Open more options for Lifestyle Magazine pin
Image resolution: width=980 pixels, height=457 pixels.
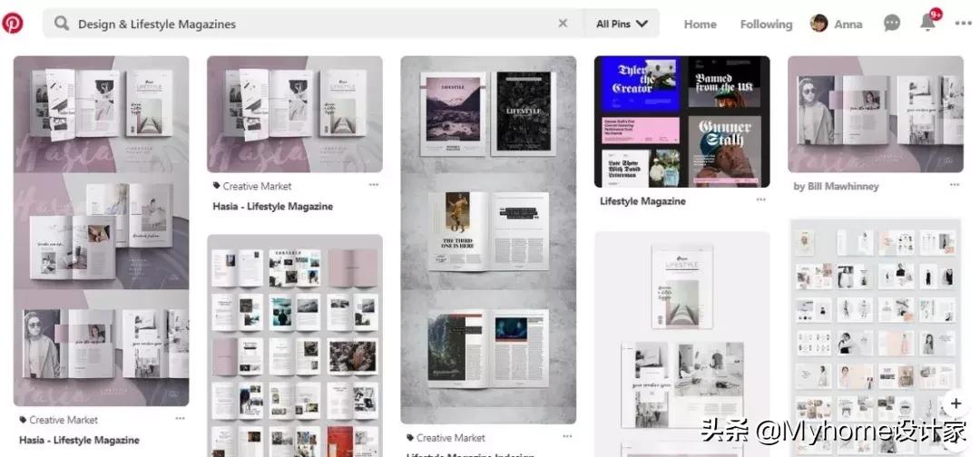(760, 199)
